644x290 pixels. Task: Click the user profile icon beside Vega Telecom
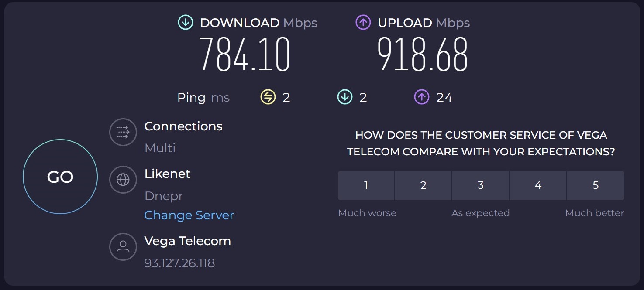point(123,246)
